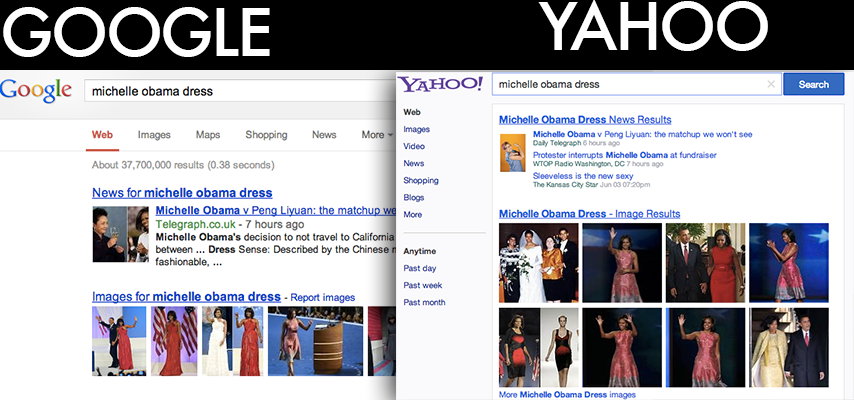The image size is (854, 400).
Task: Open Images for michelle obama dress link
Action: (186, 297)
